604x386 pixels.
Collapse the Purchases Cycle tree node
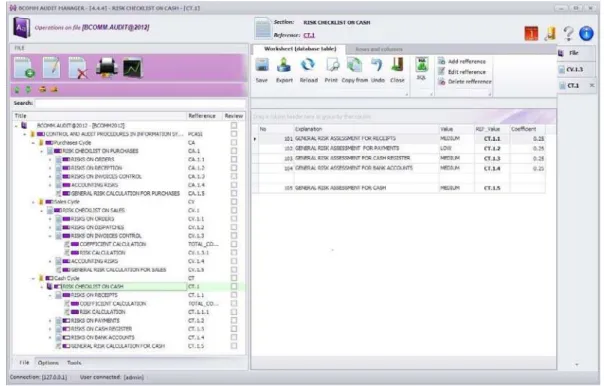(33, 143)
